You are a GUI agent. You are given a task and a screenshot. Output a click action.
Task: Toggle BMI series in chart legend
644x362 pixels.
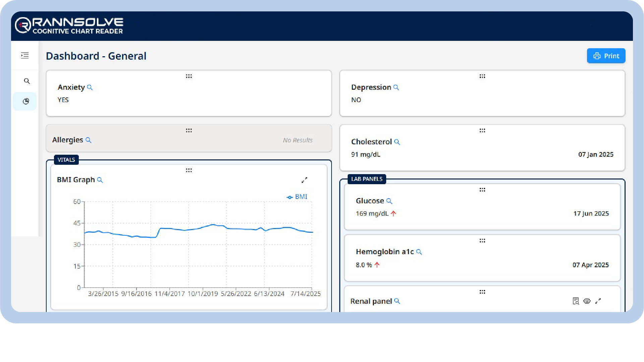297,197
